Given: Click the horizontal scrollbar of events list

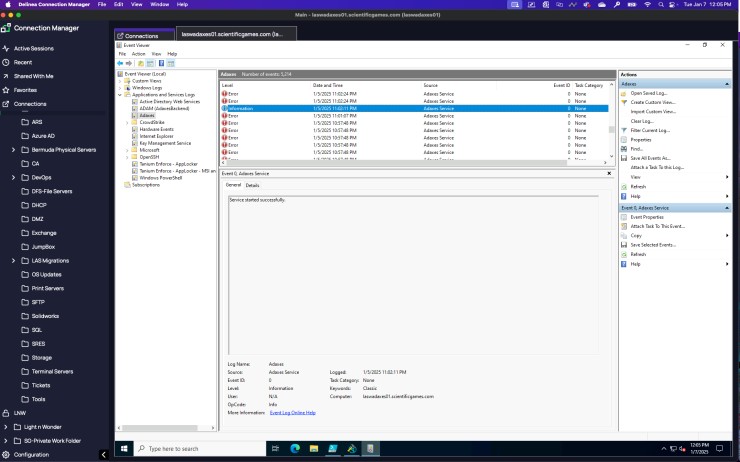Looking at the screenshot, I should coord(396,162).
